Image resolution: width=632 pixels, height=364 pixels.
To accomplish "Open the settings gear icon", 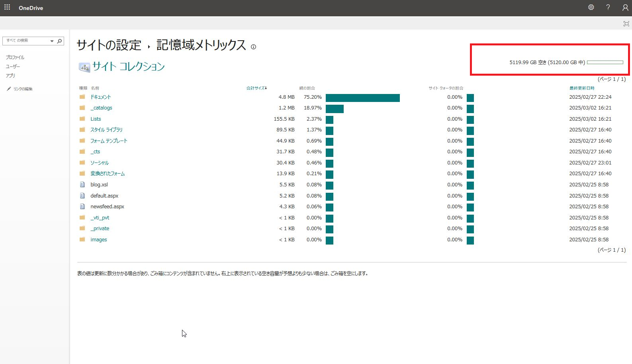I will [591, 8].
